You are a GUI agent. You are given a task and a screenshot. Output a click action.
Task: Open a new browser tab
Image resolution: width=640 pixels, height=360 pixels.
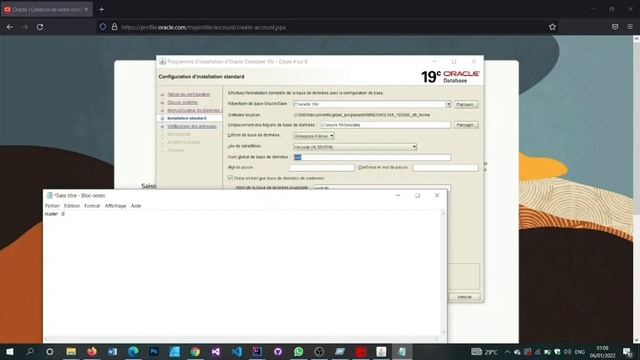[102, 9]
